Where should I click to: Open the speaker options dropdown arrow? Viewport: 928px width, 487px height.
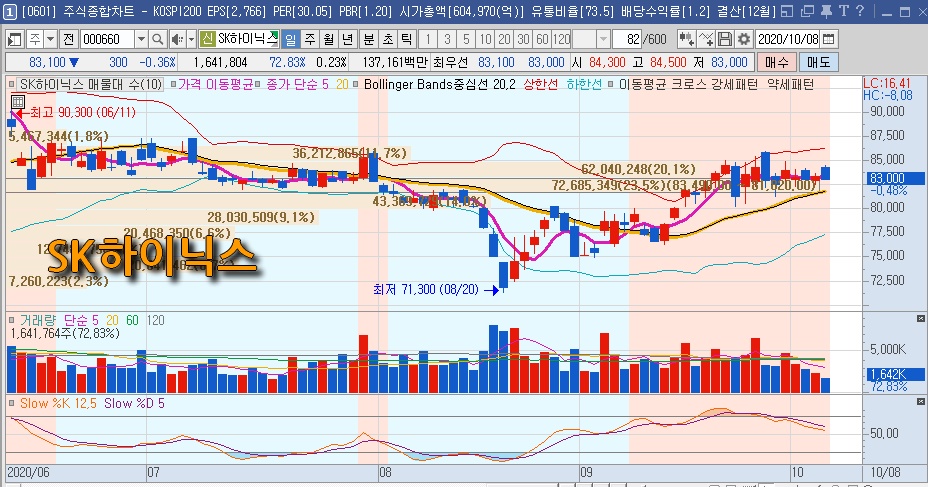pos(191,40)
